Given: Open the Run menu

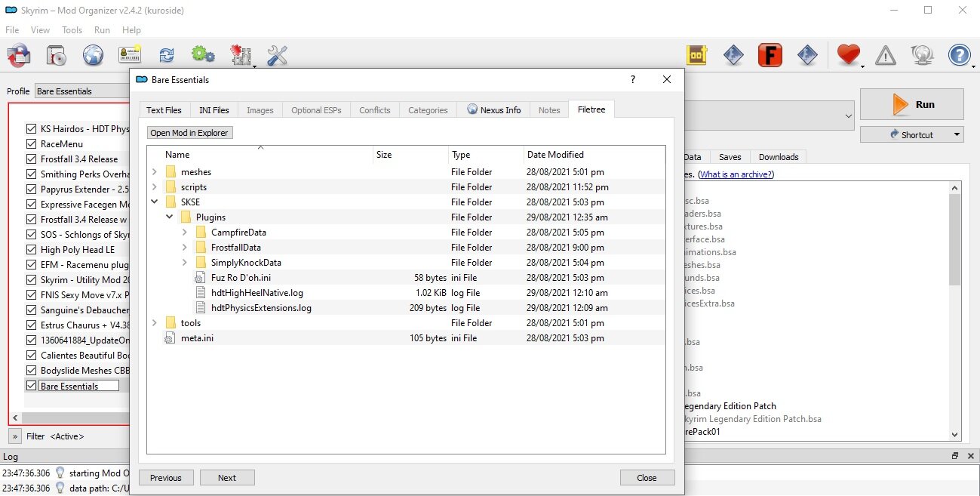Looking at the screenshot, I should pyautogui.click(x=102, y=30).
